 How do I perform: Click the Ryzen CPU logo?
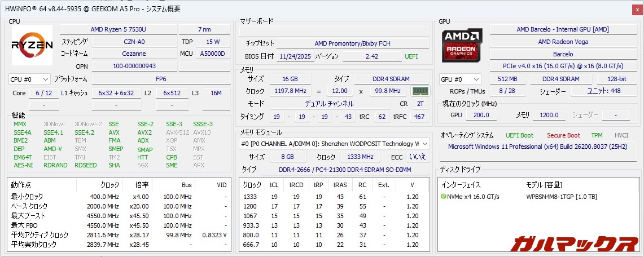point(32,45)
